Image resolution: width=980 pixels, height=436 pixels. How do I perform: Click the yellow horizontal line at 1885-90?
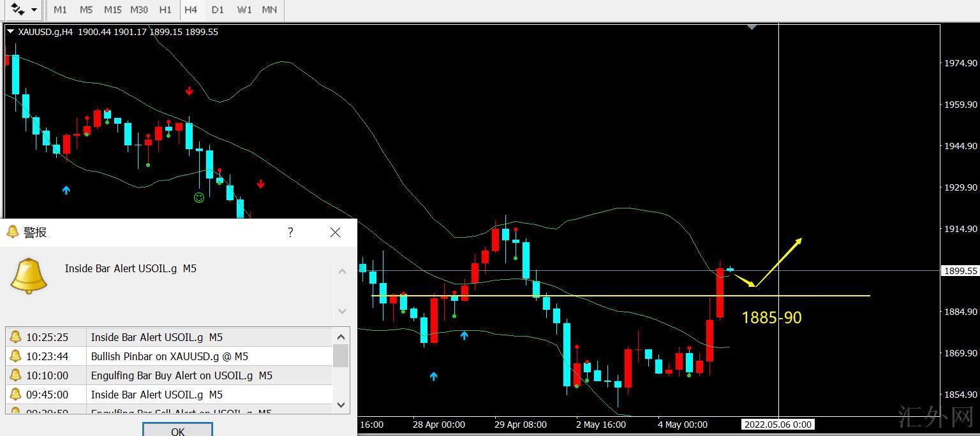[x=638, y=296]
